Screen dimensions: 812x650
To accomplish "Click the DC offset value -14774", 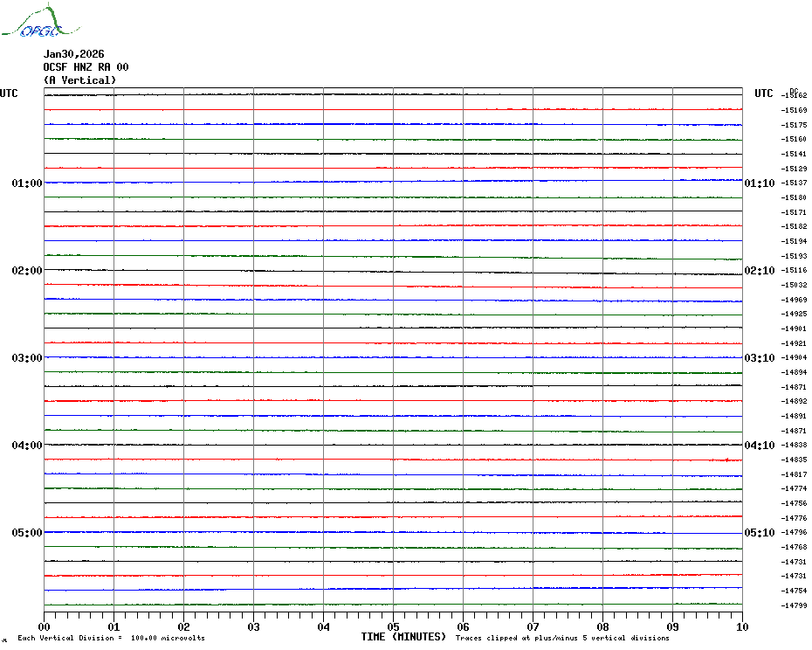I will [x=795, y=488].
